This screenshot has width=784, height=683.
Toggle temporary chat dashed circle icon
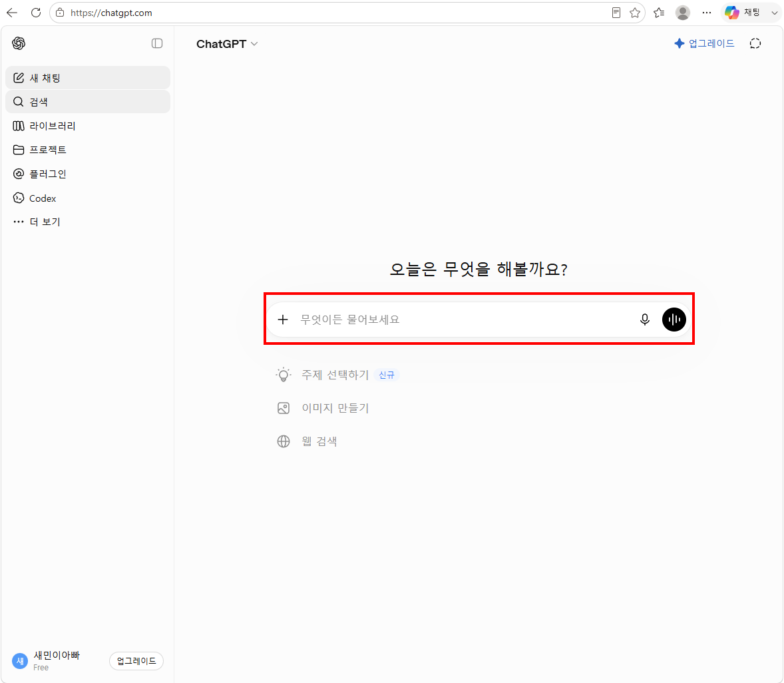[755, 43]
